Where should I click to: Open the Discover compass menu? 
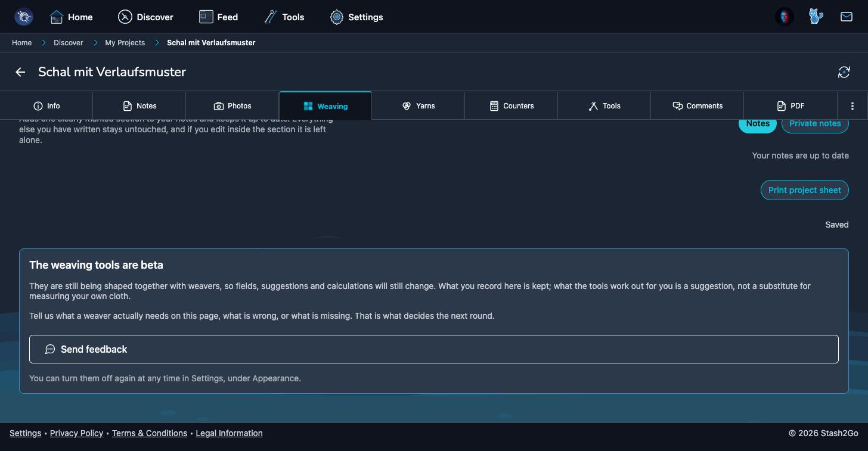click(145, 17)
